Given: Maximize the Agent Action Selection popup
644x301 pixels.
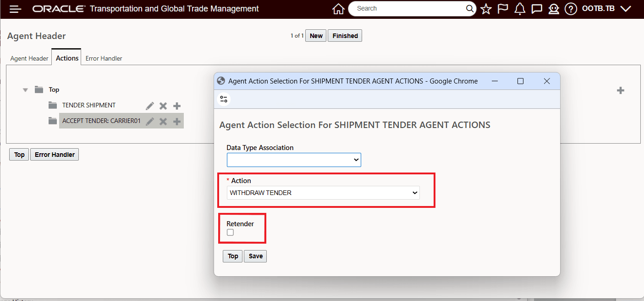Looking at the screenshot, I should (520, 81).
